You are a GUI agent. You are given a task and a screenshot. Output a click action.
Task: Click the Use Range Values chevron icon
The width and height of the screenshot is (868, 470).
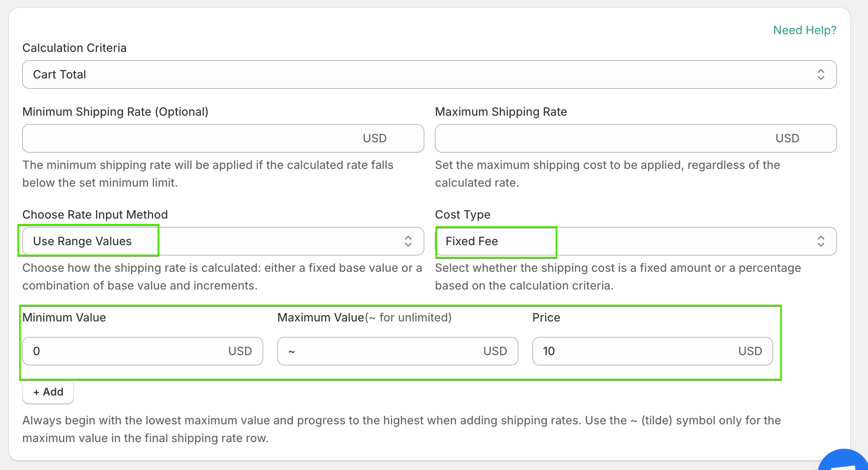[x=408, y=241]
